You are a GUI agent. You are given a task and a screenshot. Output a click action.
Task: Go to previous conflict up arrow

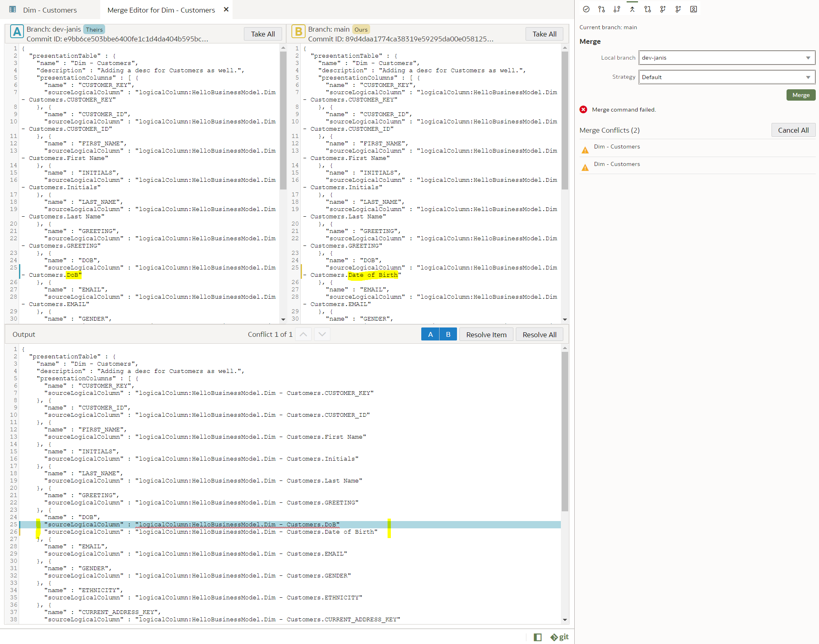(x=303, y=334)
